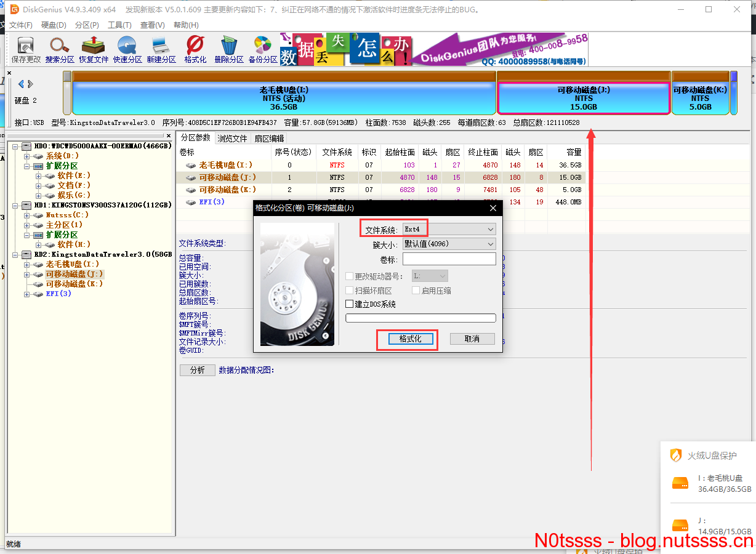Click I: 老毛桃U盘 drive icon in 火绒U盘保护
756x554 pixels.
click(680, 483)
